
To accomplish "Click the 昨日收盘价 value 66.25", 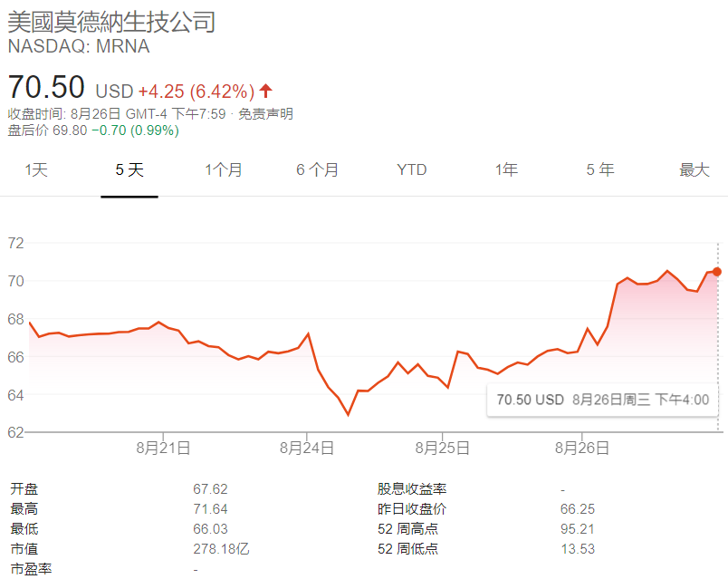I will click(578, 509).
